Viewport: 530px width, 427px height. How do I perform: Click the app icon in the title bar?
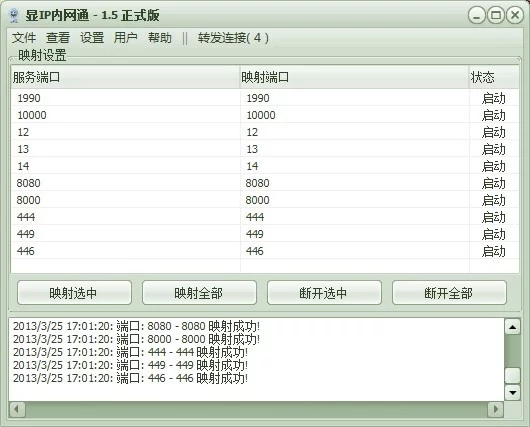(14, 16)
